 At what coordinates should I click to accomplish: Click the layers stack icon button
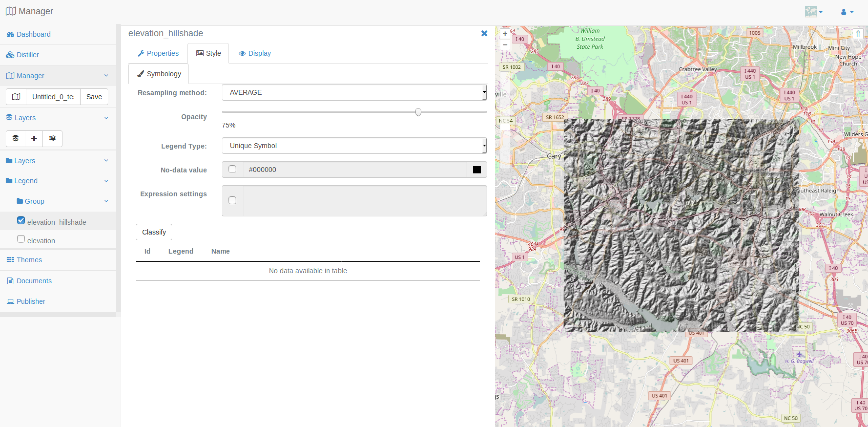click(16, 139)
